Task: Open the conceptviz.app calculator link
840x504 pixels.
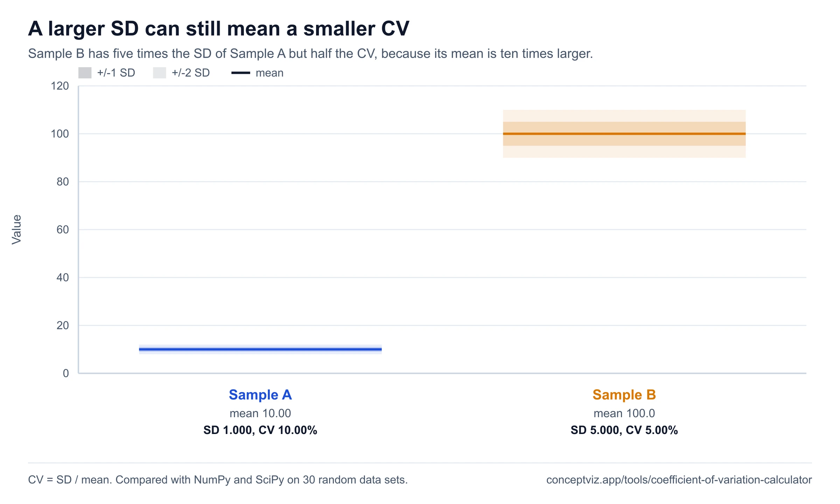Action: [679, 480]
